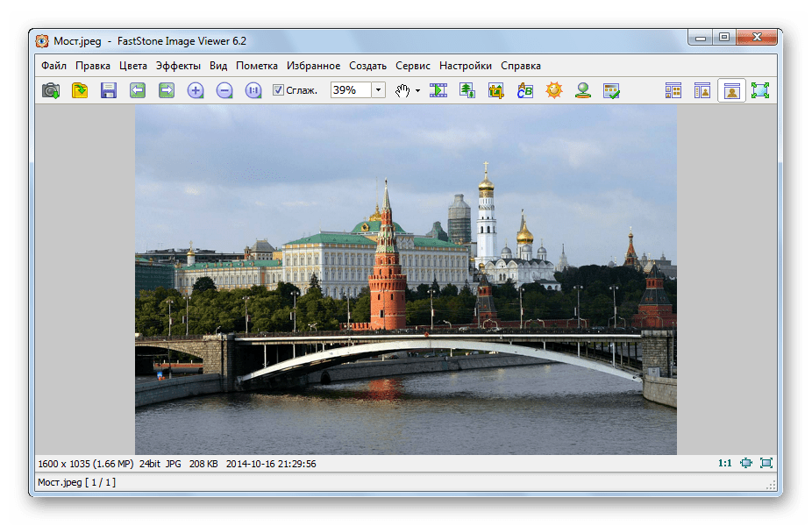Open the Файл menu
The width and height of the screenshot is (812, 526).
click(53, 66)
